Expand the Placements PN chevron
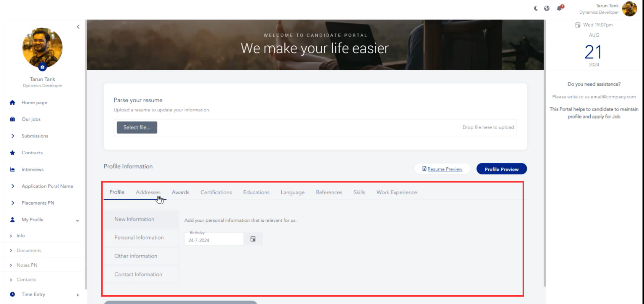644x304 pixels. [13, 203]
